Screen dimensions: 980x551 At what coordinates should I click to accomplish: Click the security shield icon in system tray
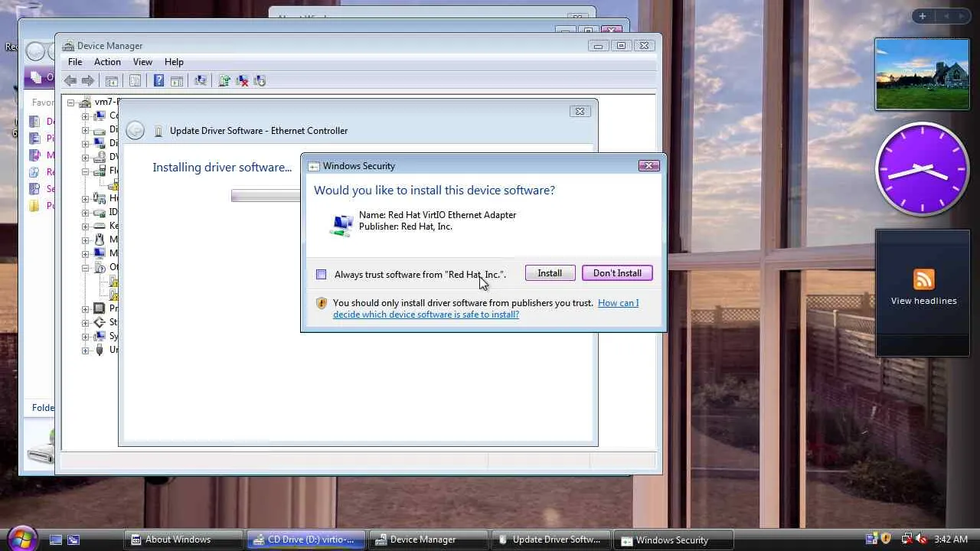point(886,540)
